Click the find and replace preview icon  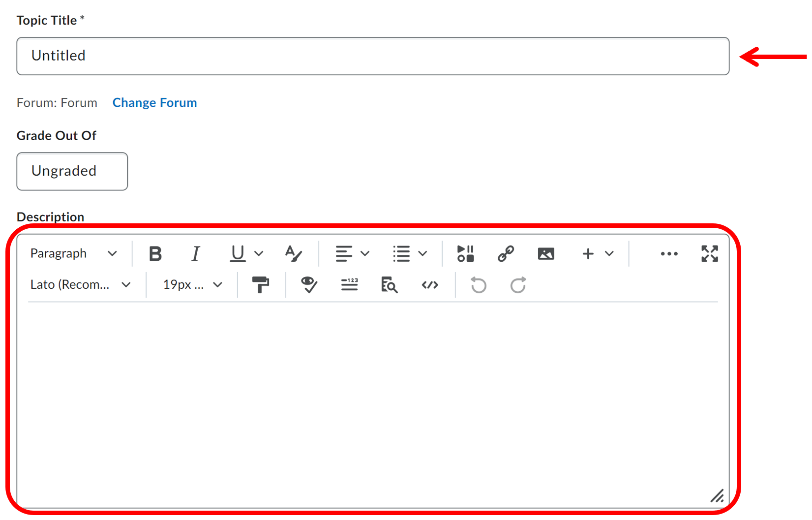point(389,285)
